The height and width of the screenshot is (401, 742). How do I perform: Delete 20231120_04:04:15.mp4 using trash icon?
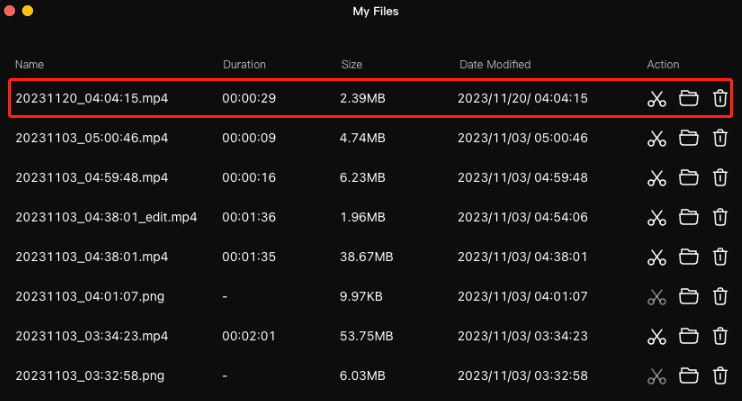tap(719, 98)
